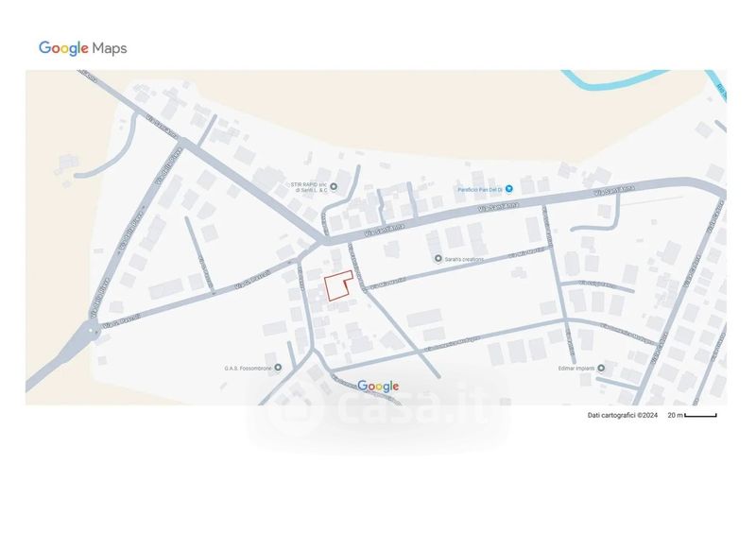
Task: Select the Panificio Pan Del Dì shop pin
Action: pyautogui.click(x=509, y=189)
